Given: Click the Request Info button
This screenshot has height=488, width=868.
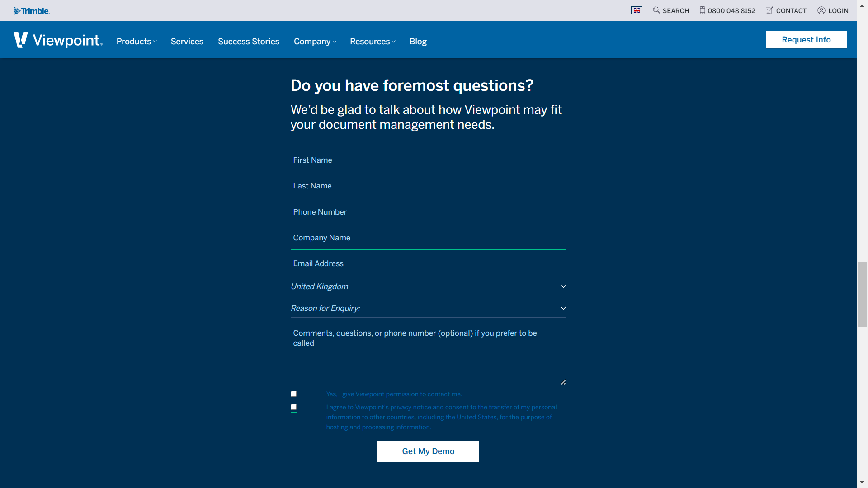Looking at the screenshot, I should pyautogui.click(x=806, y=39).
